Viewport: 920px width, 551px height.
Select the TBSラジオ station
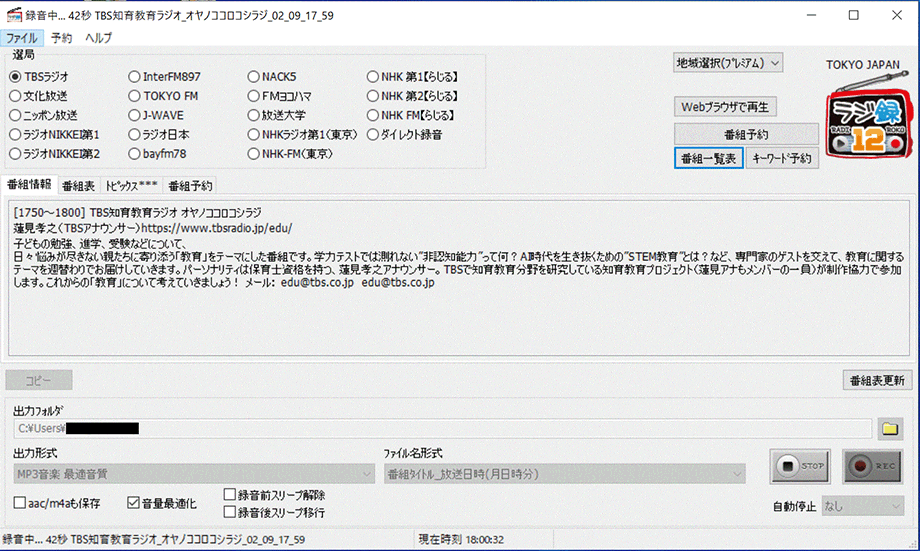point(39,77)
